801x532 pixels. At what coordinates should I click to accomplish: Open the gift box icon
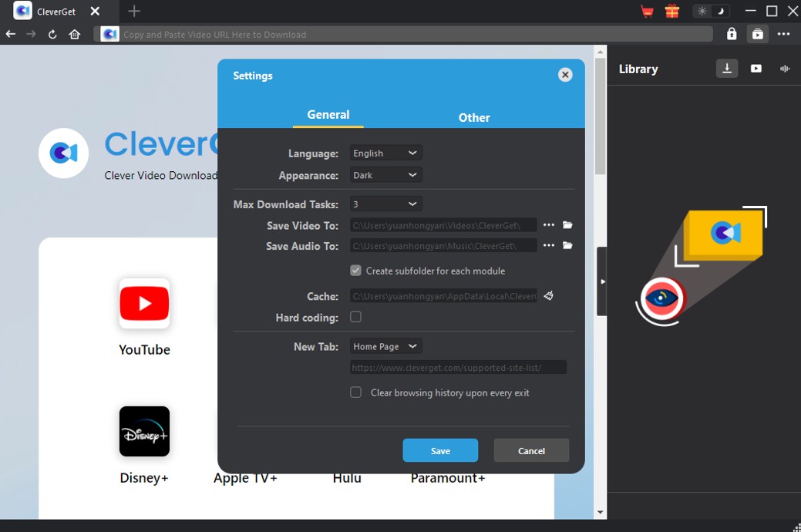coord(671,12)
